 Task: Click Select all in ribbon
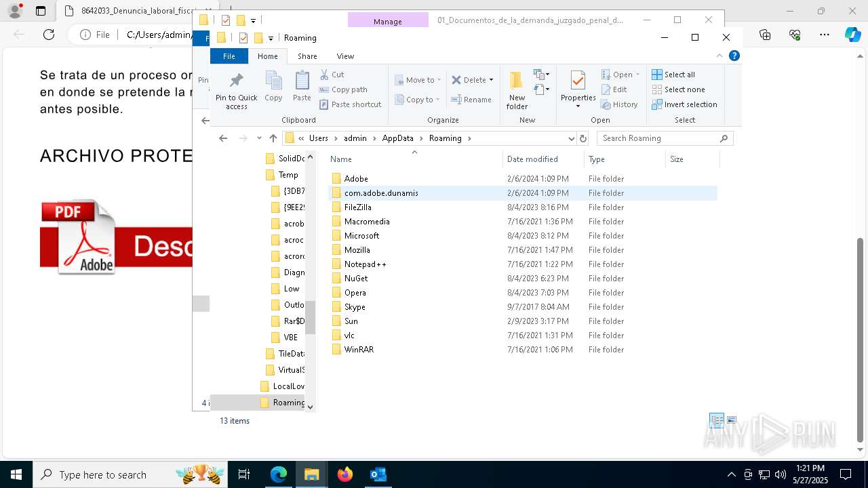[673, 75]
